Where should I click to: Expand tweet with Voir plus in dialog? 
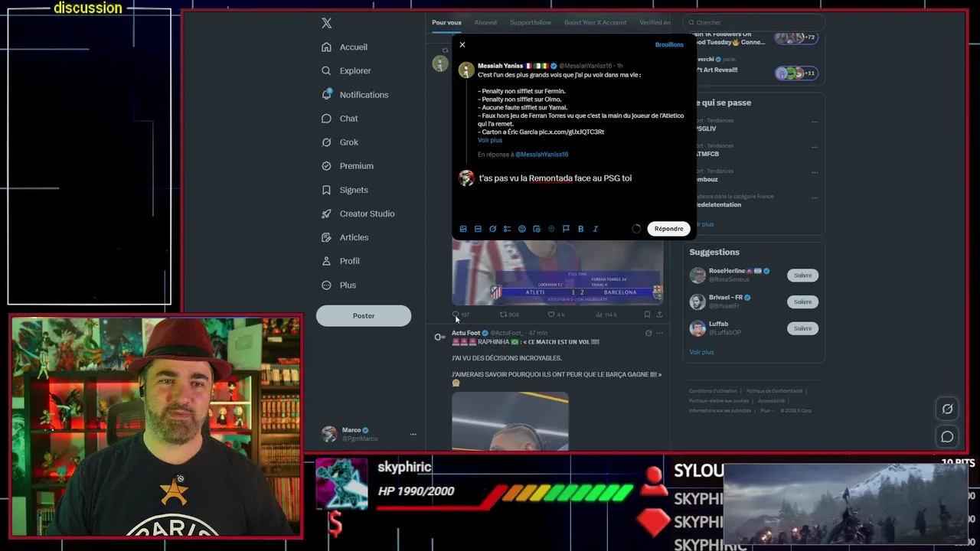(x=490, y=140)
